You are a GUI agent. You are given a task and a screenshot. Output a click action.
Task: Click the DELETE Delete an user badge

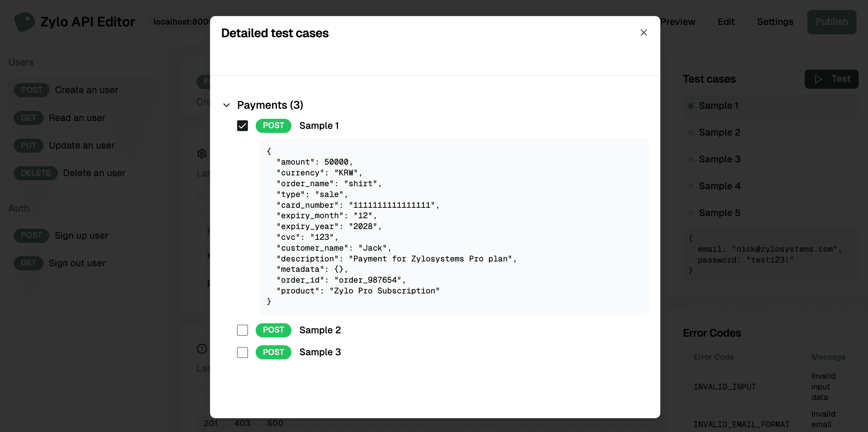click(x=35, y=173)
